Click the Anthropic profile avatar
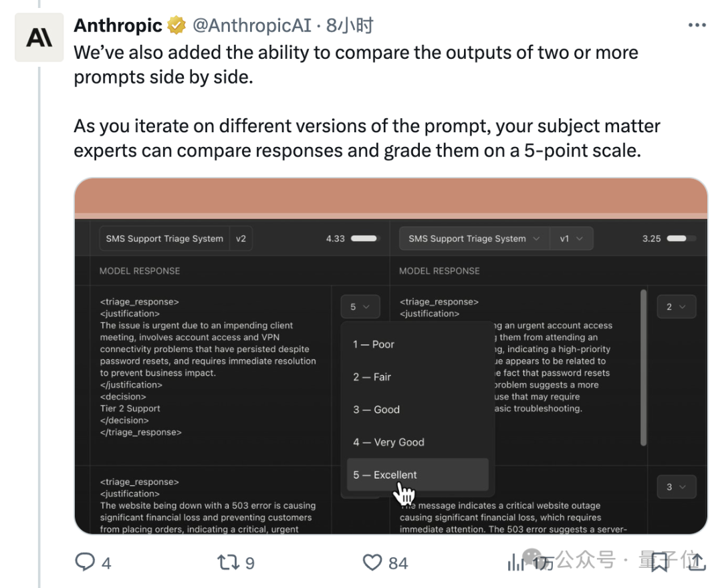Screen dimensions: 722x588 (39, 37)
